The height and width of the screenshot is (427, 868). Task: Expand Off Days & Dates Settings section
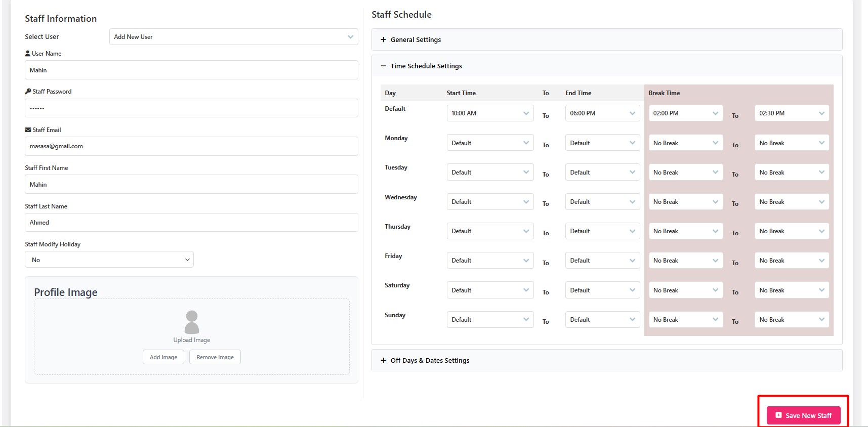click(430, 360)
